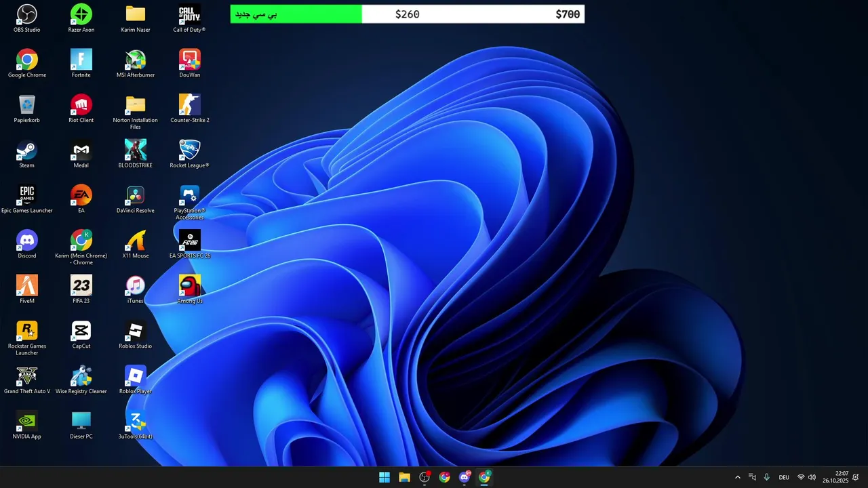The width and height of the screenshot is (868, 488).
Task: Select the DaVinci Resolve shortcut
Action: point(136,199)
